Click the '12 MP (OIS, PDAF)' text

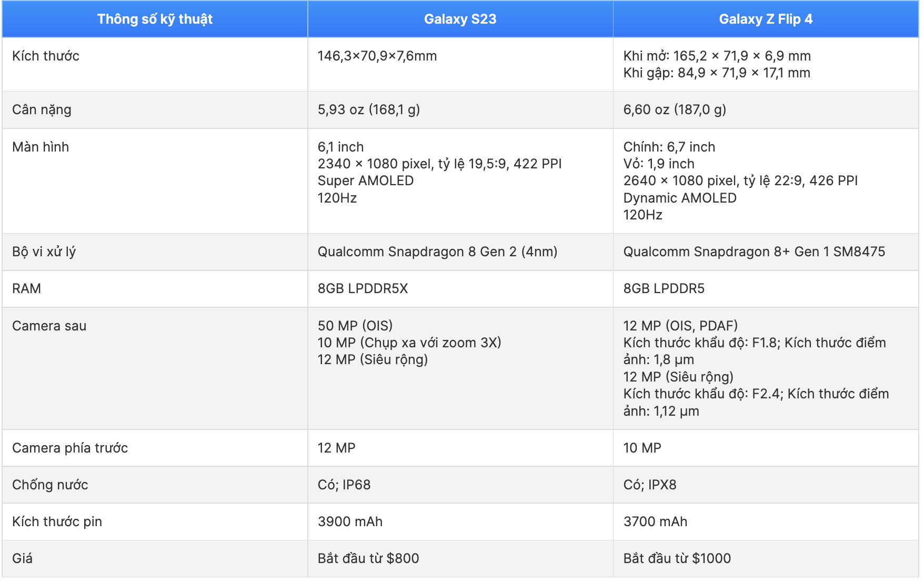[680, 326]
